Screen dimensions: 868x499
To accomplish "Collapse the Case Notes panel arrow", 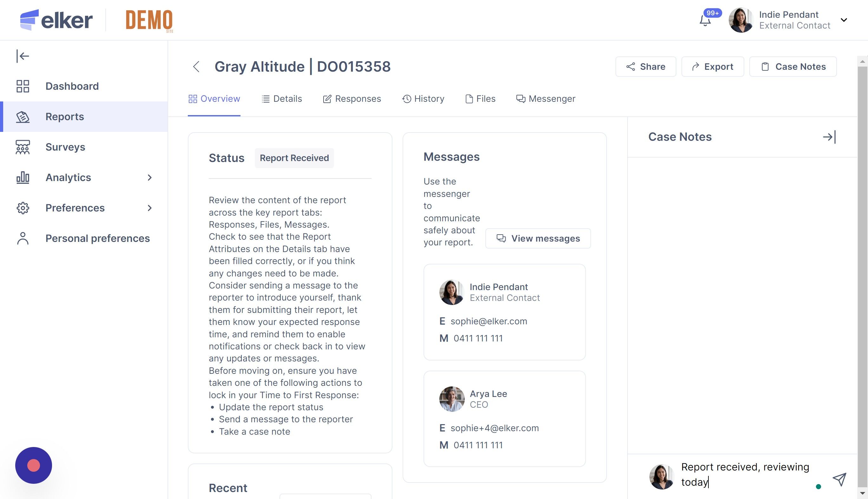I will point(829,137).
